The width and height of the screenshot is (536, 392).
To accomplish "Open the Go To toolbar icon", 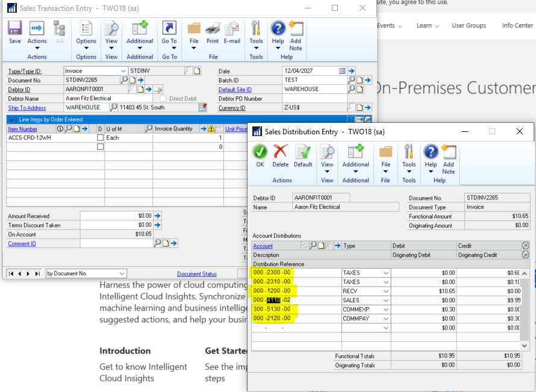I will point(169,31).
